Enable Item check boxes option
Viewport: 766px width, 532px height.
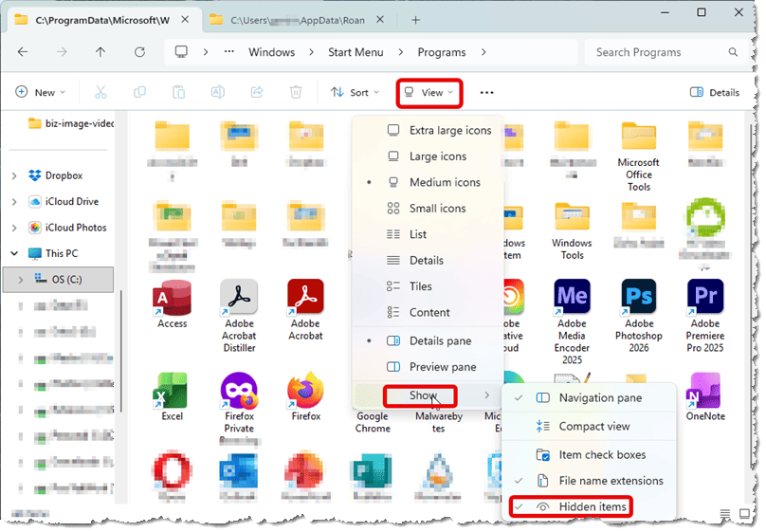pyautogui.click(x=602, y=455)
